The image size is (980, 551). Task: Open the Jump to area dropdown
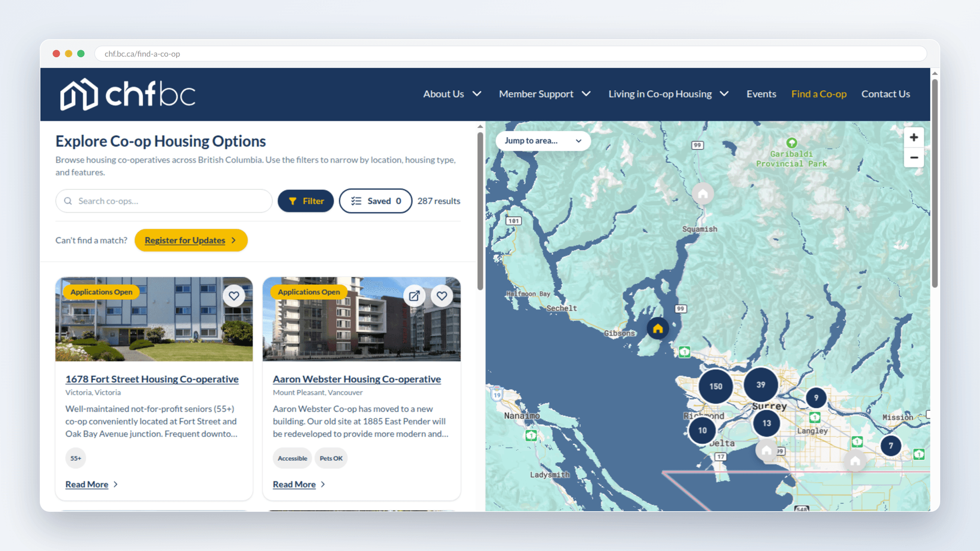(543, 141)
